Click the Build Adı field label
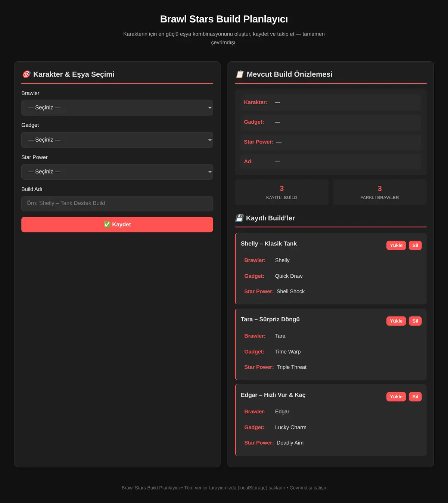Viewport: 448px width, 503px height. tap(32, 189)
